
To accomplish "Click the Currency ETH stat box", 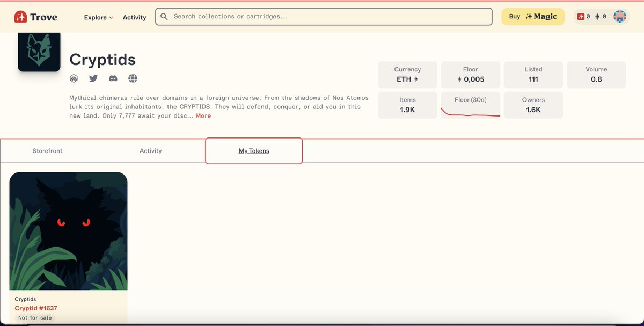I will (x=407, y=75).
